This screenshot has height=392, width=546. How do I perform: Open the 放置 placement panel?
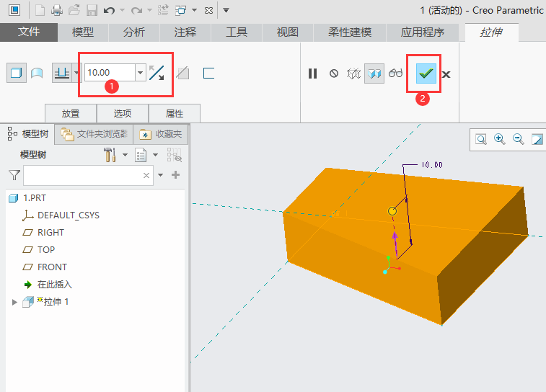tap(71, 113)
